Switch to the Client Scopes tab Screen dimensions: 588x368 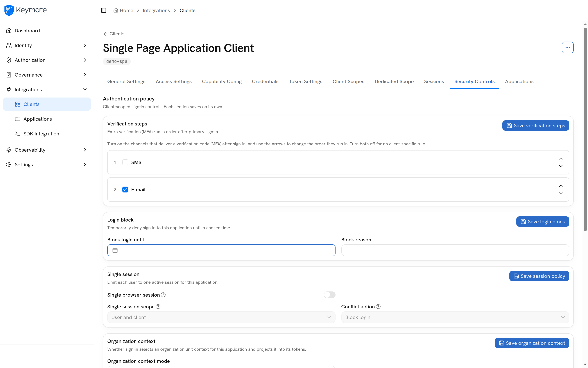pyautogui.click(x=348, y=82)
